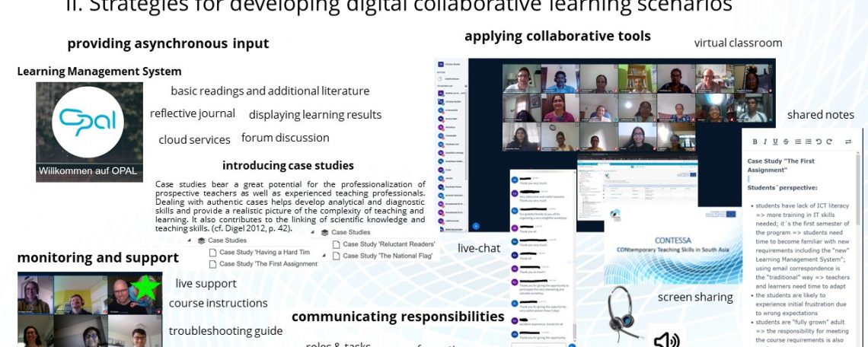Collapse the left 'Case Studies' tree node
The height and width of the screenshot is (347, 868).
click(189, 240)
